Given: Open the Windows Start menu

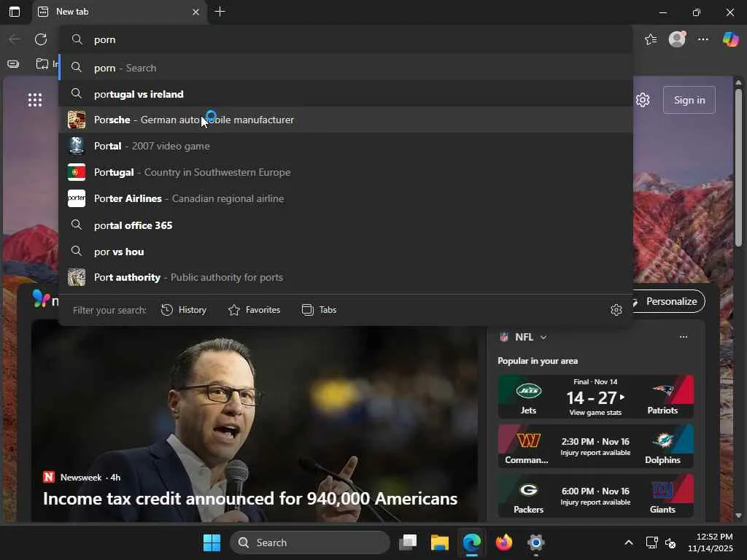Looking at the screenshot, I should [212, 542].
